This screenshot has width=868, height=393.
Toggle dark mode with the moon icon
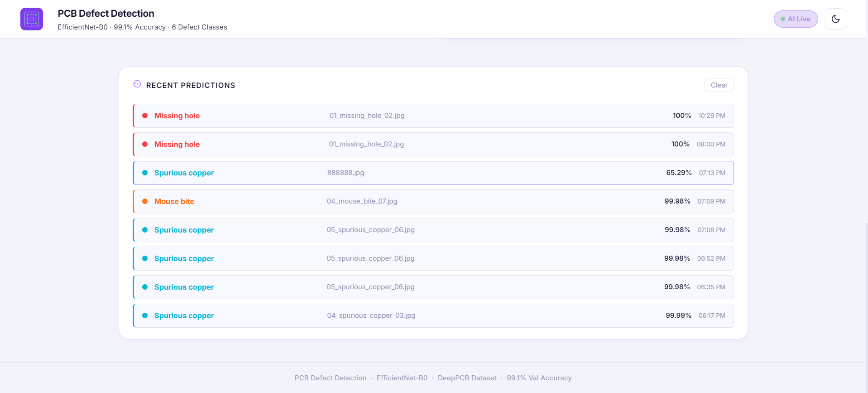(x=835, y=19)
